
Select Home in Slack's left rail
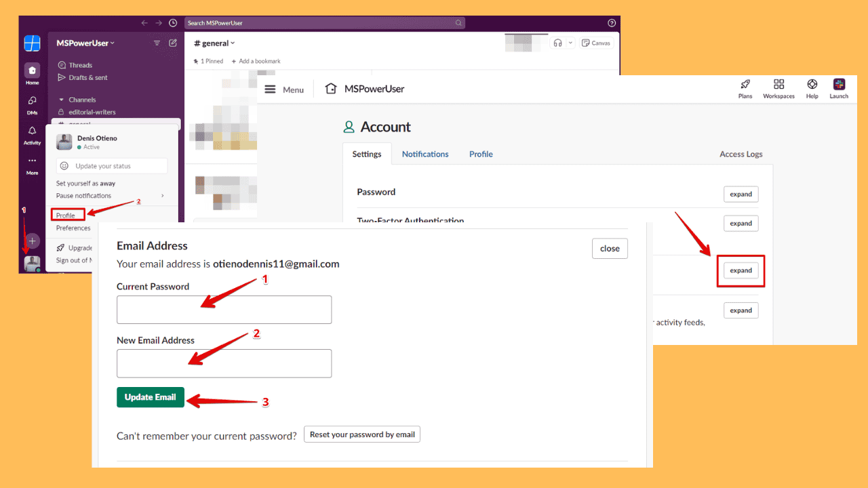point(32,74)
